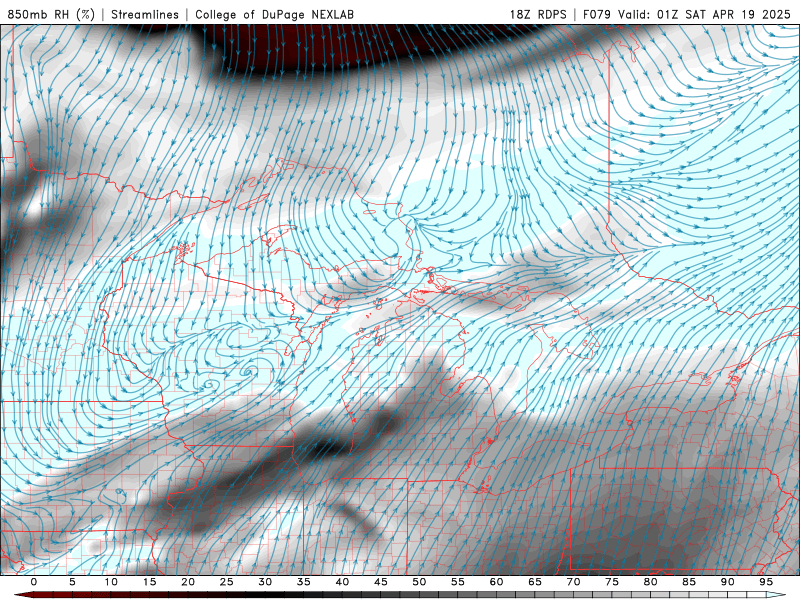Select the colorbar value "80"
The width and height of the screenshot is (800, 600).
(650, 582)
